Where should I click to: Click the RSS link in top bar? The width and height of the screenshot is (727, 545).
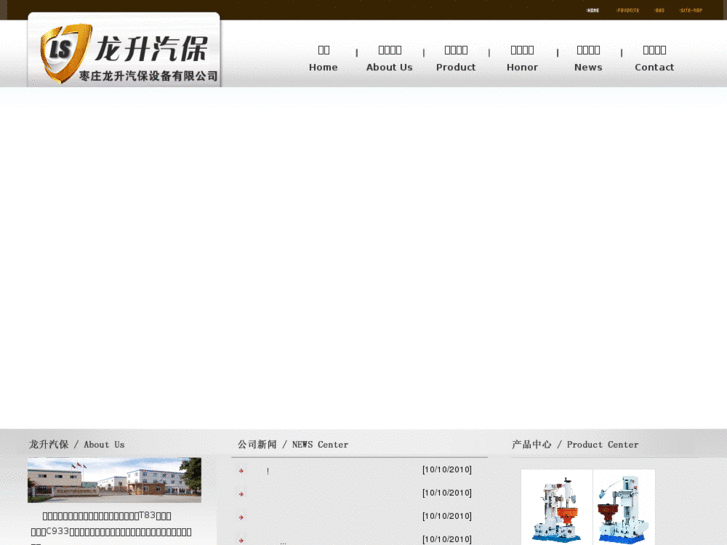[x=659, y=10]
